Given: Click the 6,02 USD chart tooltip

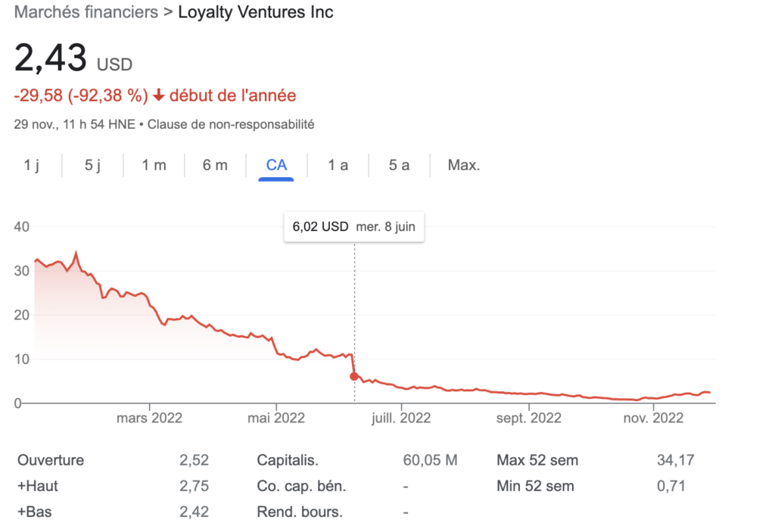Looking at the screenshot, I should tap(353, 226).
